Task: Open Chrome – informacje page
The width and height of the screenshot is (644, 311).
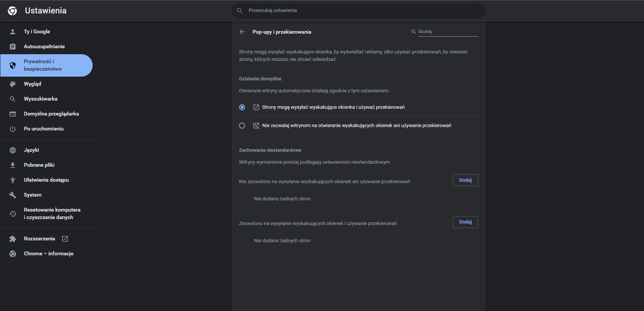Action: tap(47, 254)
